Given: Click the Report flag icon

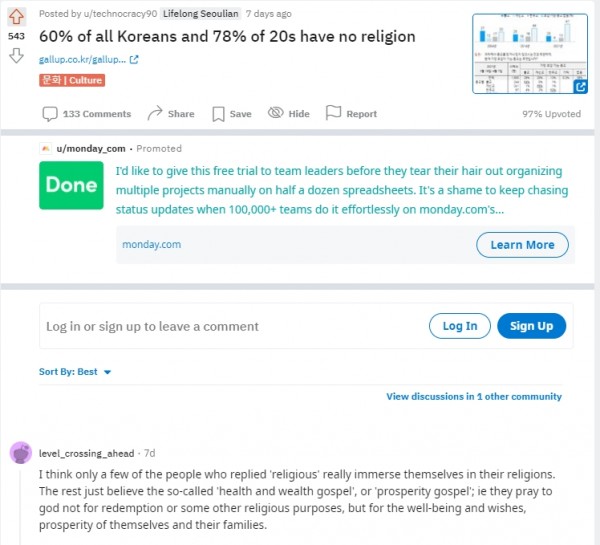Looking at the screenshot, I should 333,113.
